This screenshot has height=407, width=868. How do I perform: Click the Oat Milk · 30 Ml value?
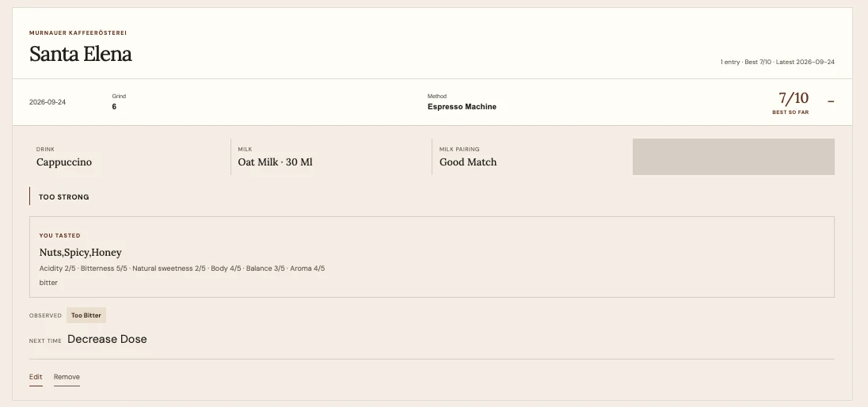click(x=275, y=162)
